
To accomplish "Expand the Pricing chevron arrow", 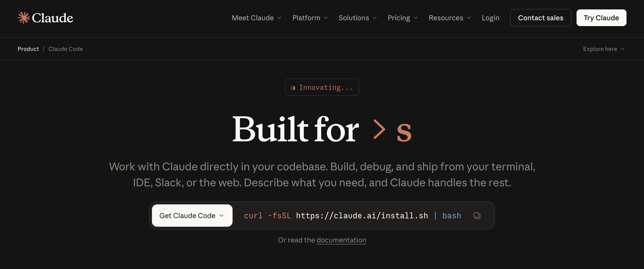I will pos(416,18).
